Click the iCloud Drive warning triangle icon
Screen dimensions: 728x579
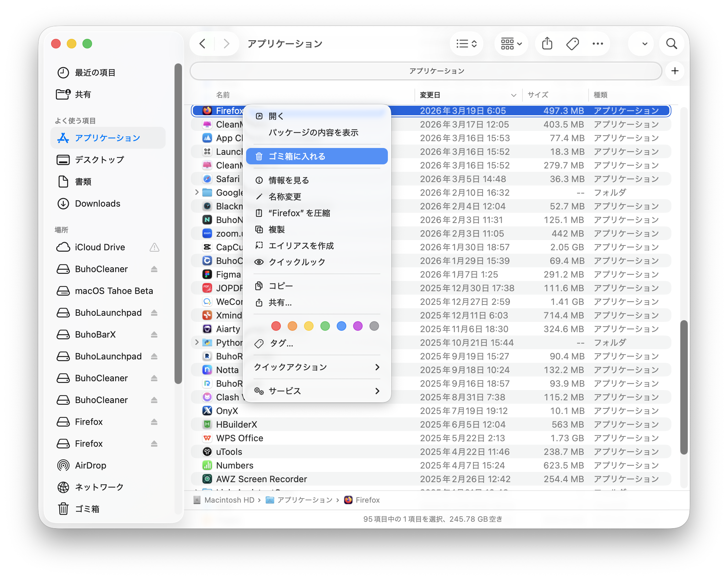click(154, 247)
